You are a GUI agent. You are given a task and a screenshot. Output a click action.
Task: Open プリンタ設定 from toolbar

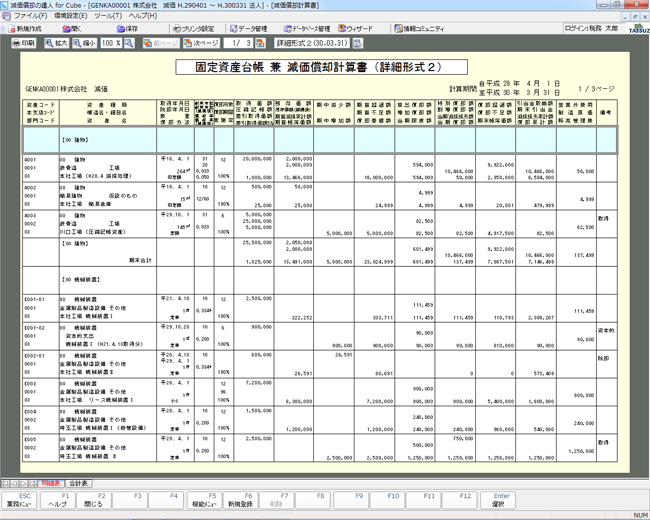tap(194, 29)
